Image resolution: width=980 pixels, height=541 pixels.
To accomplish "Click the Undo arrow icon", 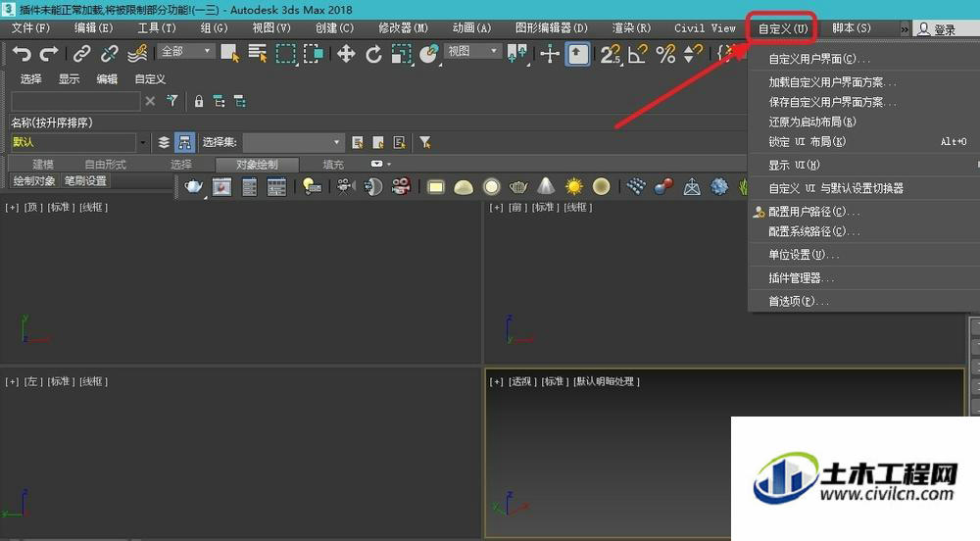I will coord(22,54).
